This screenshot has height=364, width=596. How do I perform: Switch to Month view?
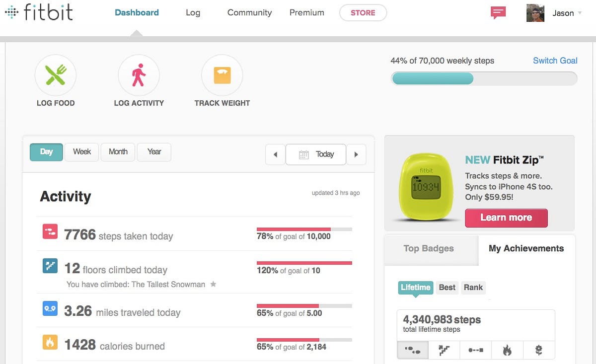pos(118,152)
